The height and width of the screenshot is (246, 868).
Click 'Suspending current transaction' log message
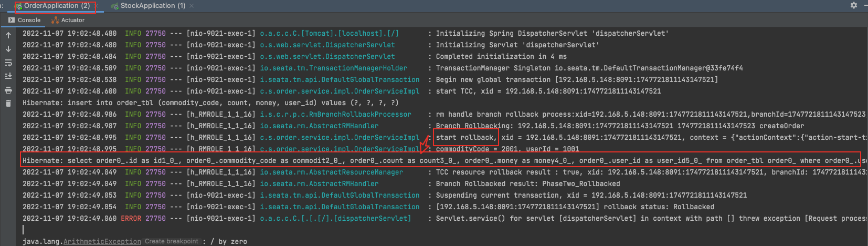[591, 195]
